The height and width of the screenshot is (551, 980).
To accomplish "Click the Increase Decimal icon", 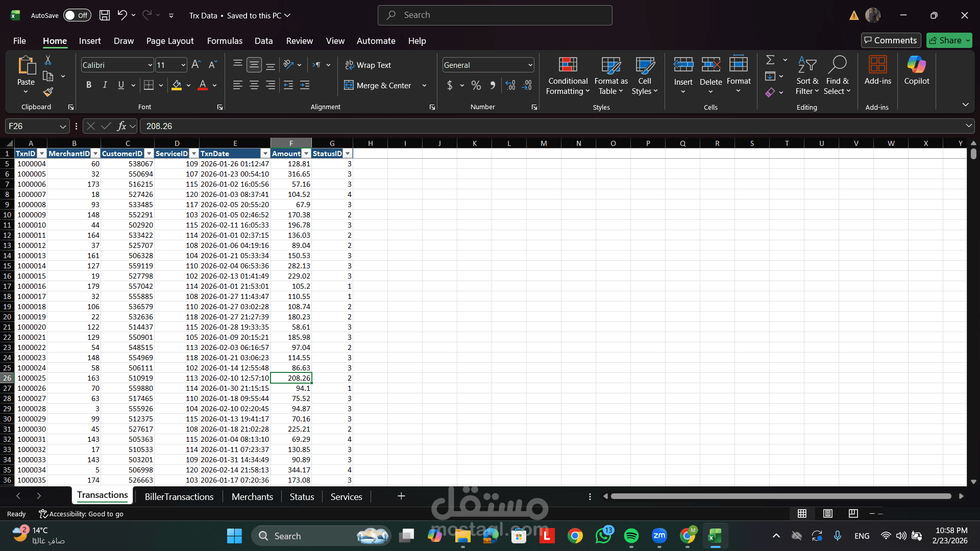I will pos(510,85).
